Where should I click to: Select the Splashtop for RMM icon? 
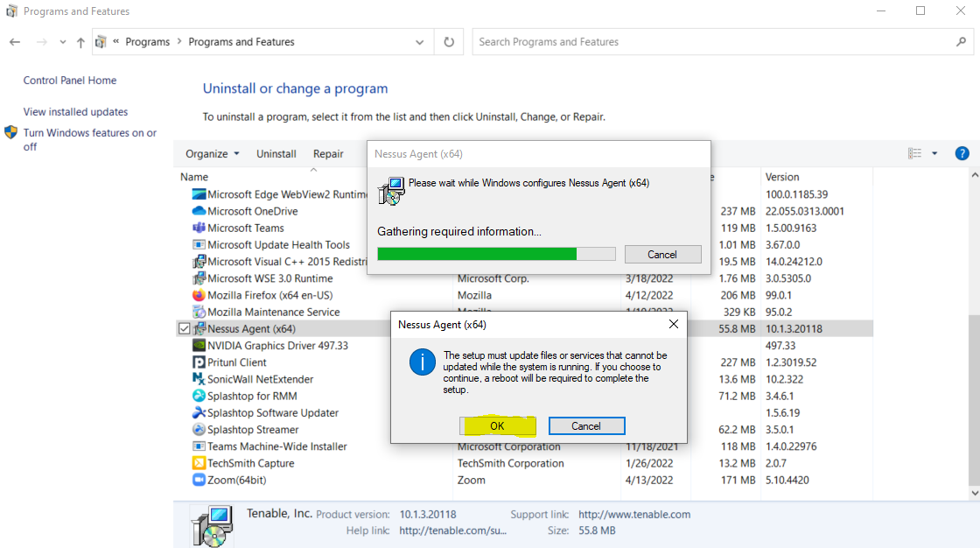199,396
